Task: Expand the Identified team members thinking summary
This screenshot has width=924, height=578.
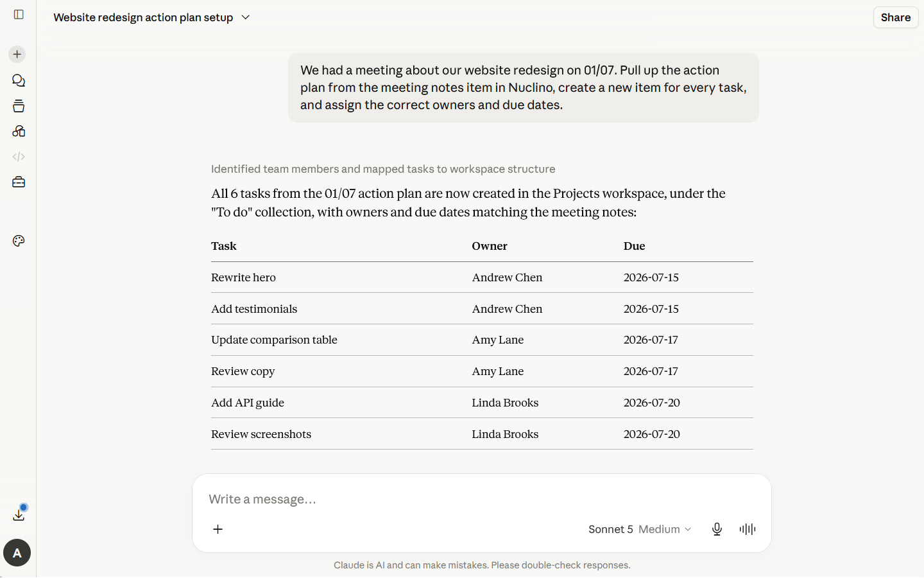Action: (383, 169)
